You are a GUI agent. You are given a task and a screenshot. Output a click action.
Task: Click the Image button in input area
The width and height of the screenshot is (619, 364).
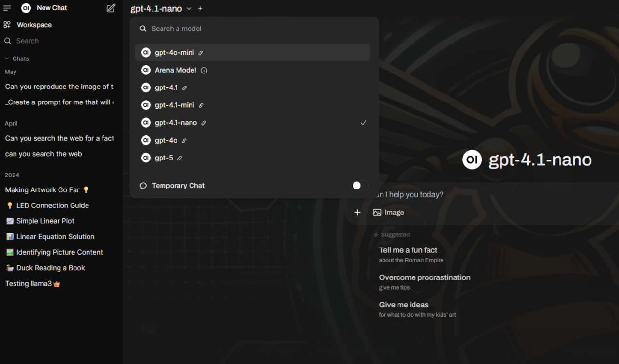(x=389, y=212)
